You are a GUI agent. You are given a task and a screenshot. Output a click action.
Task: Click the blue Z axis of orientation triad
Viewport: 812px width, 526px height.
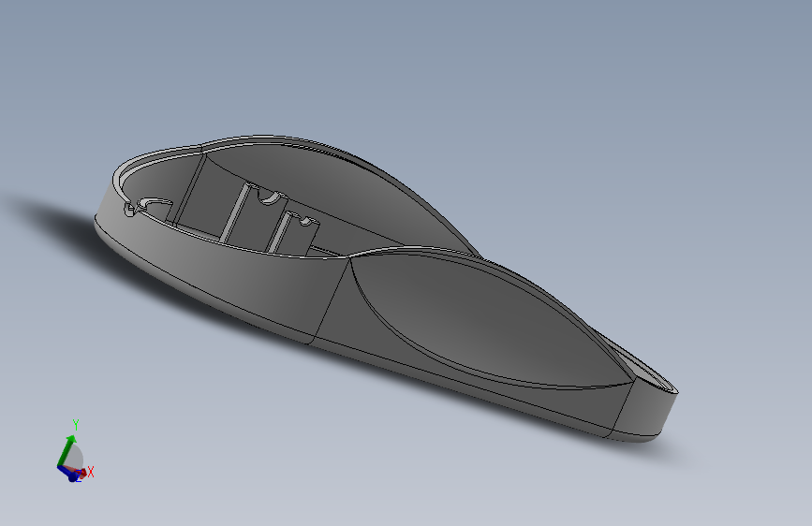69,474
